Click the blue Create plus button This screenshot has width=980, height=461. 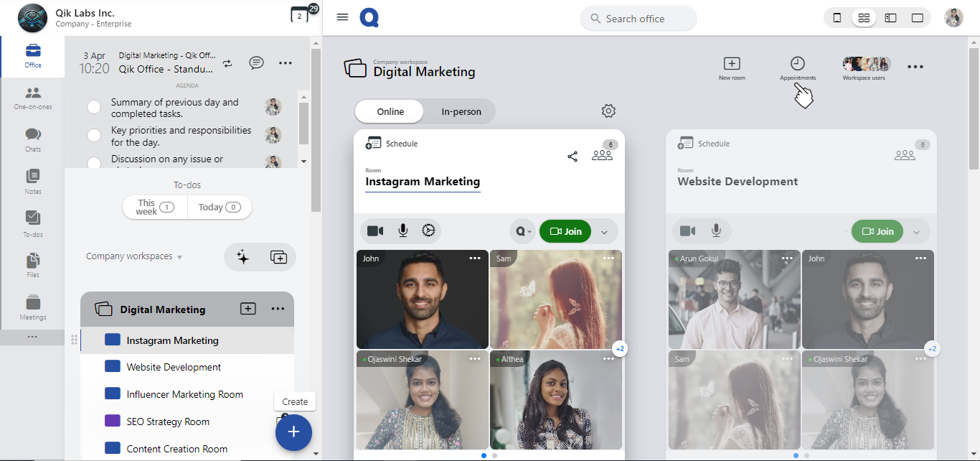tap(293, 432)
